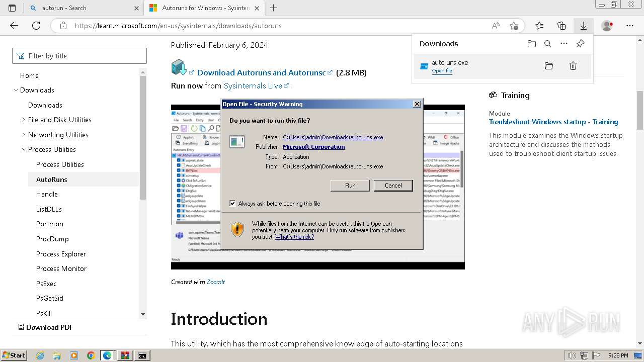Collapse the Downloads tree section
This screenshot has width=644, height=362.
click(16, 90)
